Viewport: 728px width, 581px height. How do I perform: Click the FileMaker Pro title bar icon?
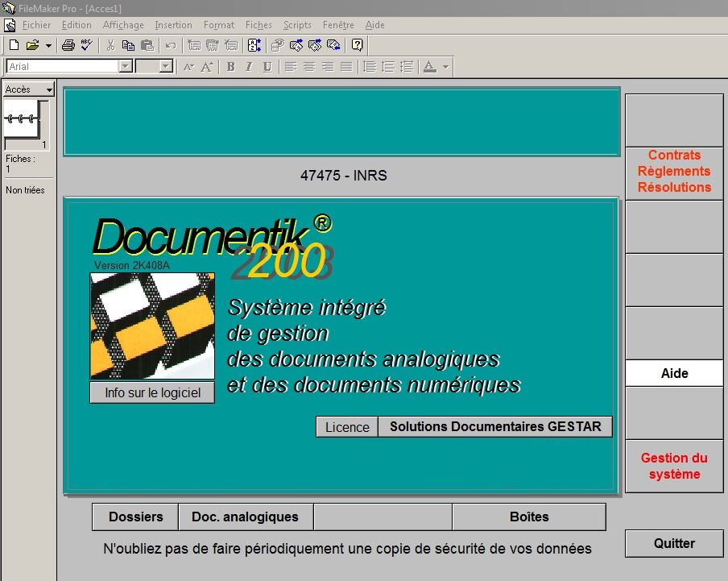tap(8, 8)
